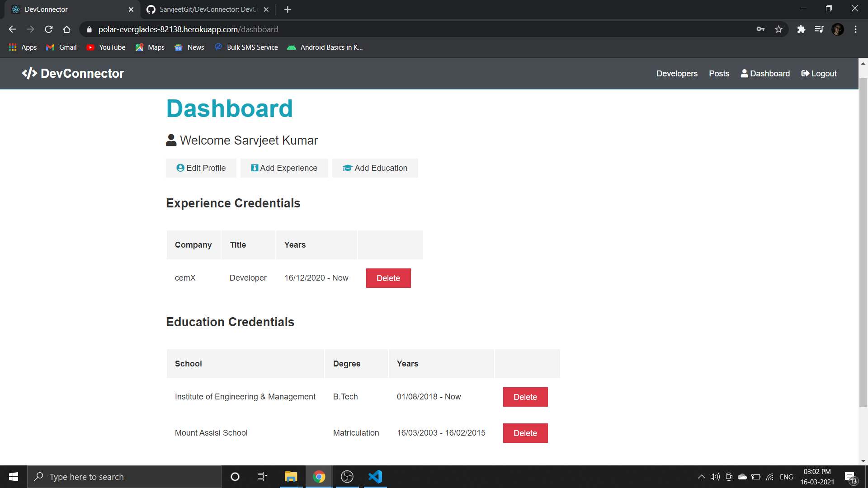Bookmark this page with star icon
Image resolution: width=868 pixels, height=488 pixels.
point(778,29)
